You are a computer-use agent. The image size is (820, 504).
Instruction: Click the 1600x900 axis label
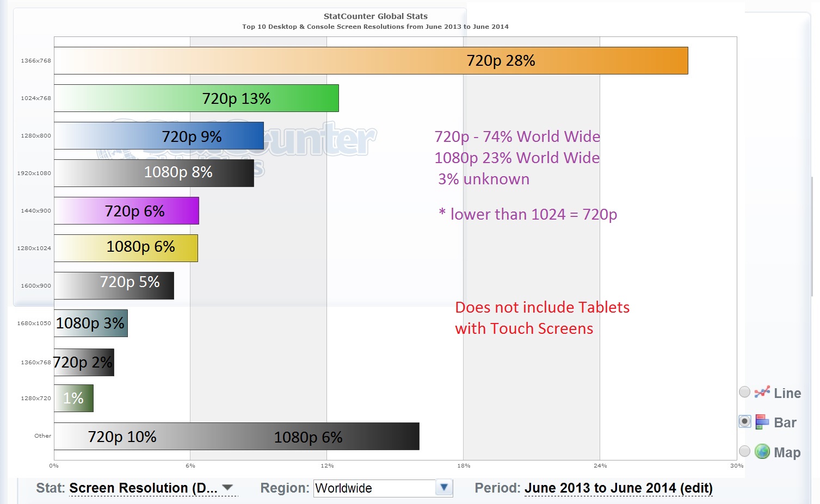coord(36,285)
